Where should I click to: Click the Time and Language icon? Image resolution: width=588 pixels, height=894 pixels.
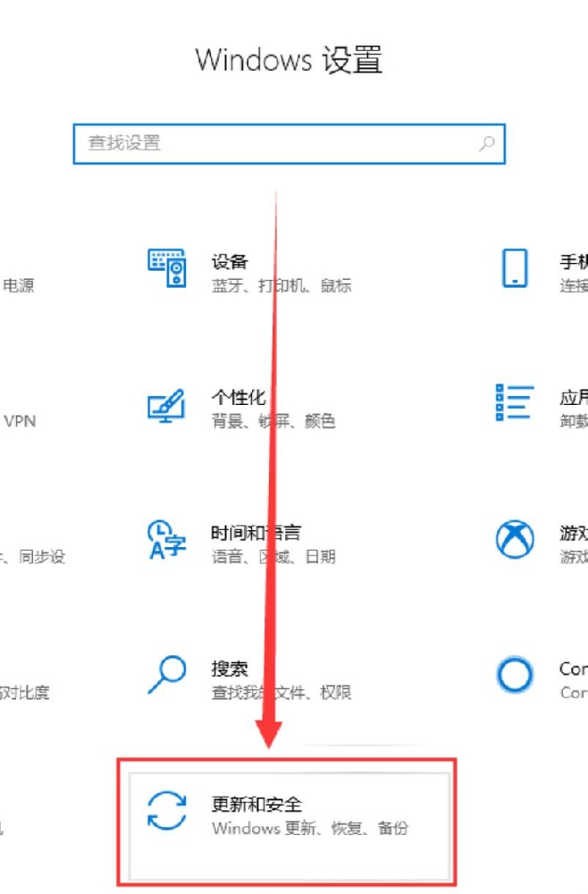click(x=166, y=539)
